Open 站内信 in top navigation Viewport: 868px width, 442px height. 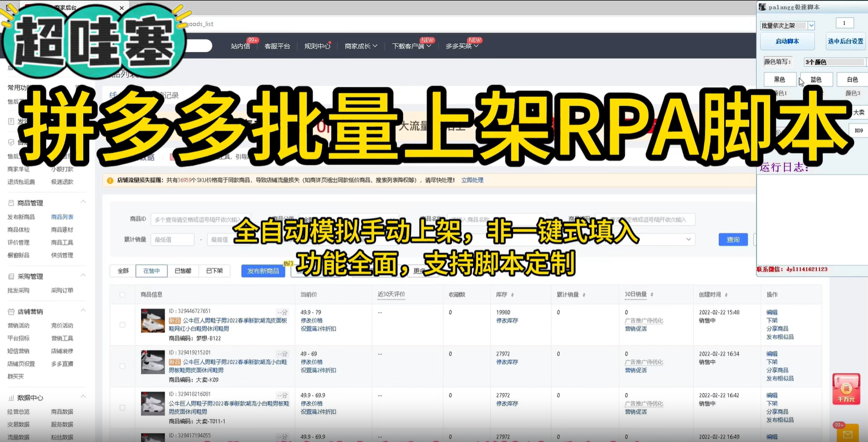pyautogui.click(x=240, y=46)
